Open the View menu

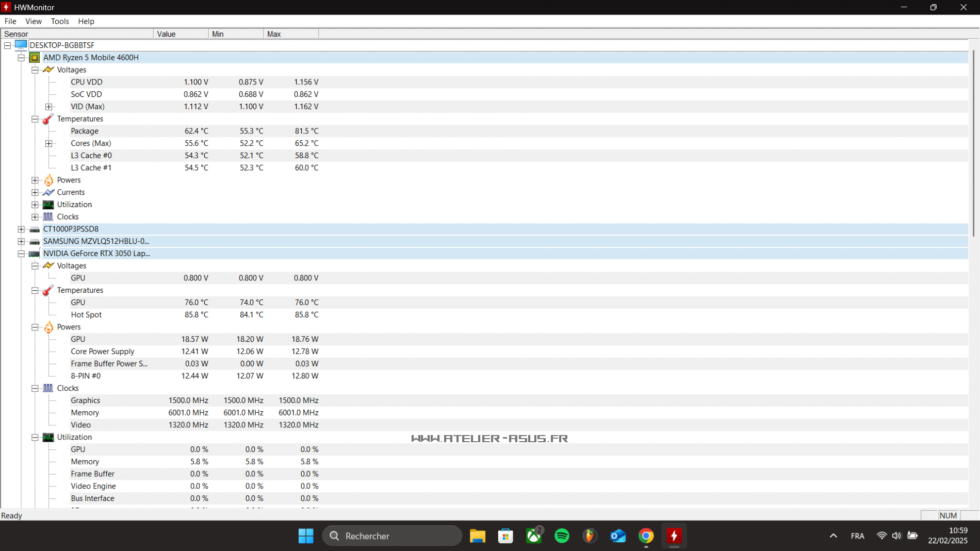click(x=34, y=21)
